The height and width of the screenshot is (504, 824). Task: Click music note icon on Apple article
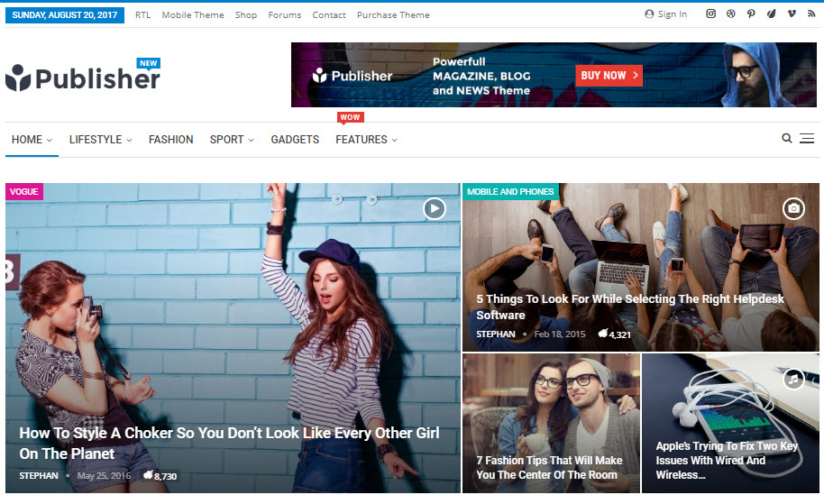793,379
